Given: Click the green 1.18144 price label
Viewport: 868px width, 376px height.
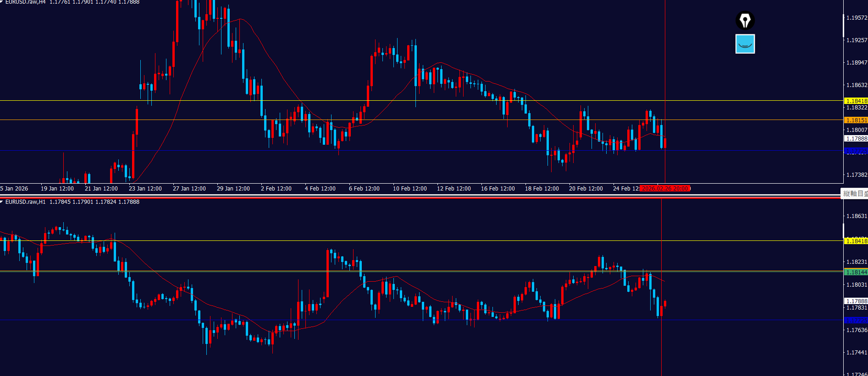Looking at the screenshot, I should (x=856, y=272).
